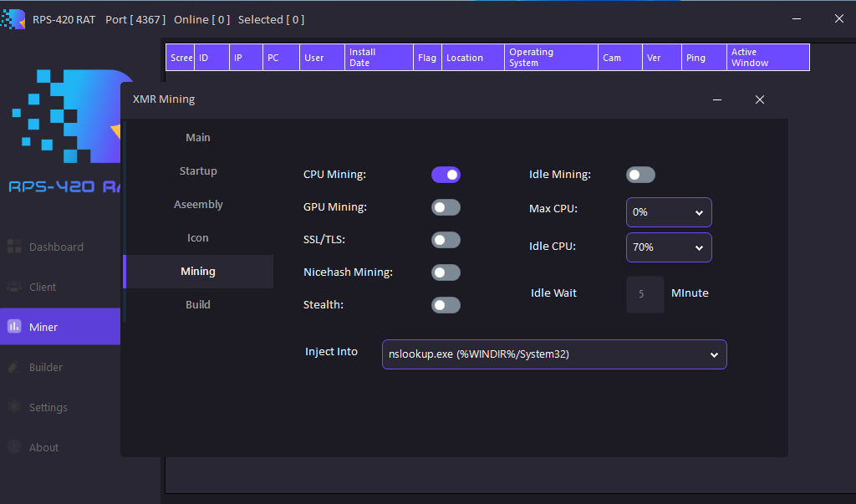The width and height of the screenshot is (856, 504).
Task: Toggle the GPU Mining switch
Action: (x=446, y=207)
